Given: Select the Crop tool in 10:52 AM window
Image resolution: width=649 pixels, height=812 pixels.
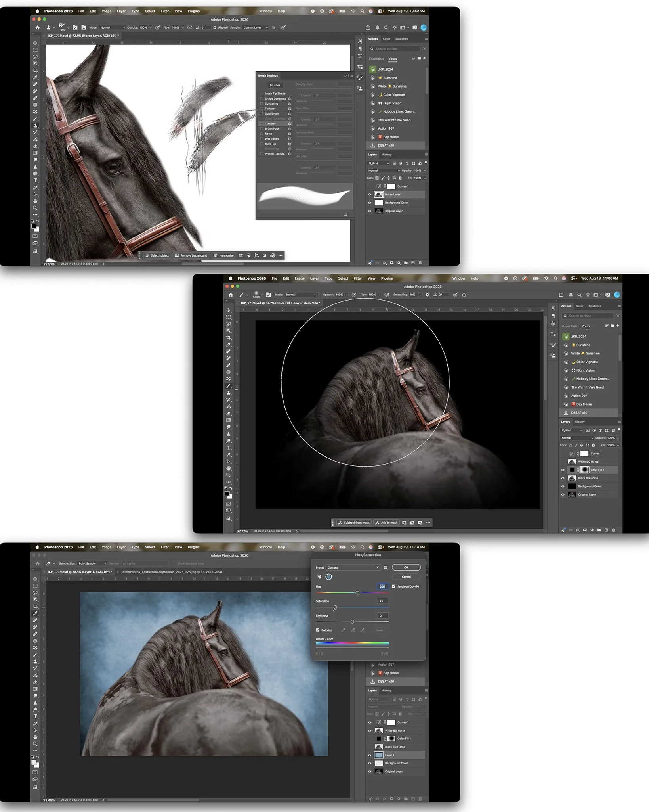Looking at the screenshot, I should 35,71.
